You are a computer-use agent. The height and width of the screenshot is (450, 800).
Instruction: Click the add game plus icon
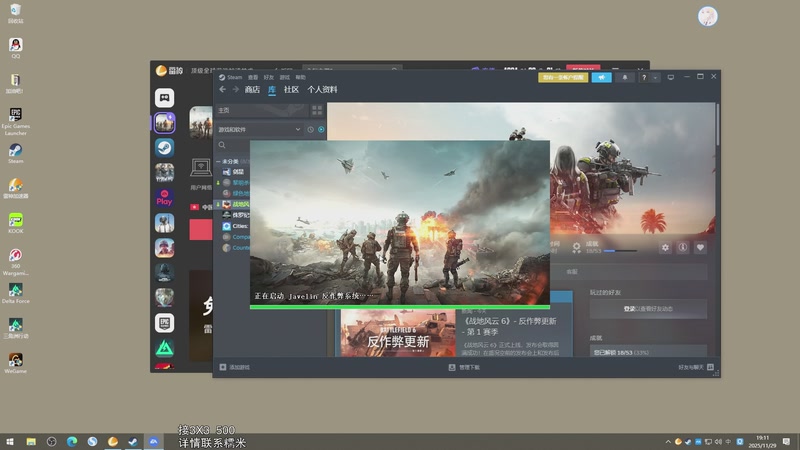click(222, 367)
